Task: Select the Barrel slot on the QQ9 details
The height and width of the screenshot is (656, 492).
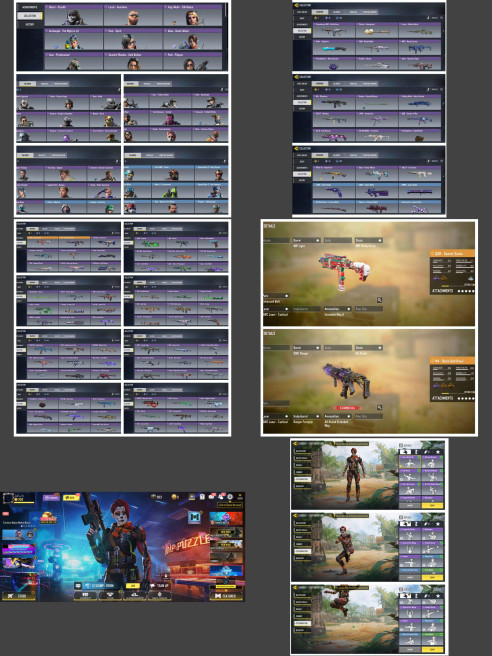Action: pos(307,241)
